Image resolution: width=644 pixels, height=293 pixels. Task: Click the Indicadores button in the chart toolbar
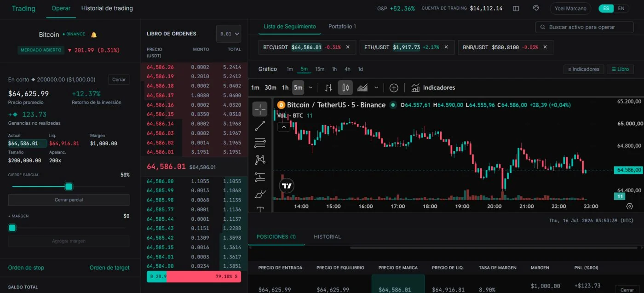point(433,87)
